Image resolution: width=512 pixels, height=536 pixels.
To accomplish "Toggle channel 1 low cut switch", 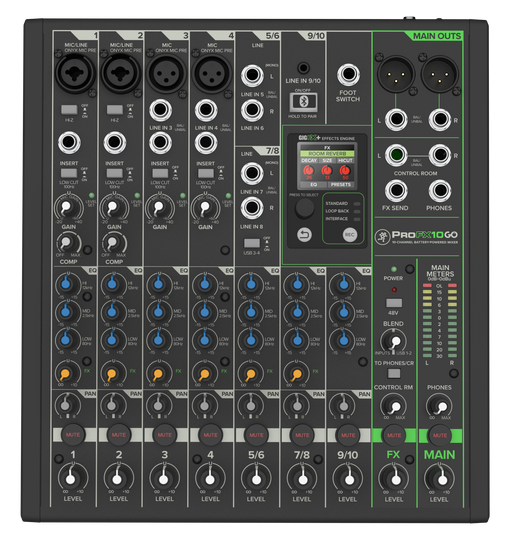I will tap(69, 173).
